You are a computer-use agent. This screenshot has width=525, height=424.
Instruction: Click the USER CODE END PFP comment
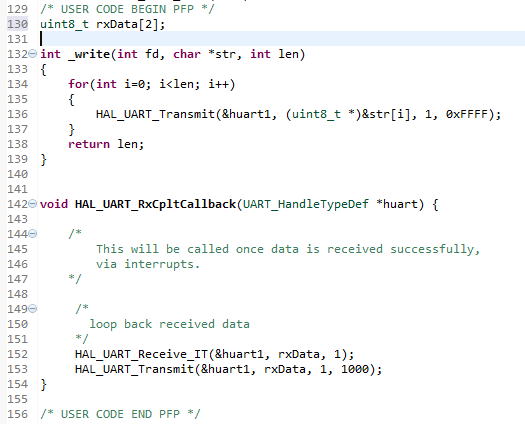[x=121, y=414]
